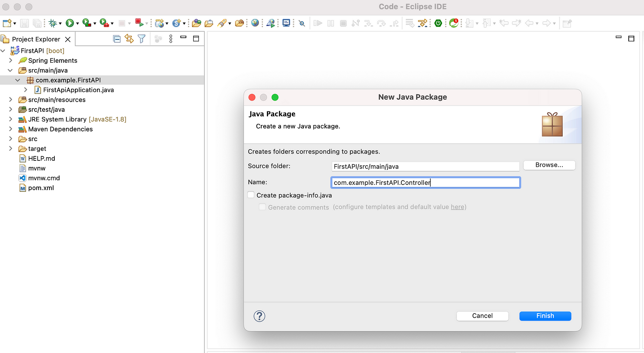
Task: Maximize the Project Explorer panel
Action: point(196,39)
